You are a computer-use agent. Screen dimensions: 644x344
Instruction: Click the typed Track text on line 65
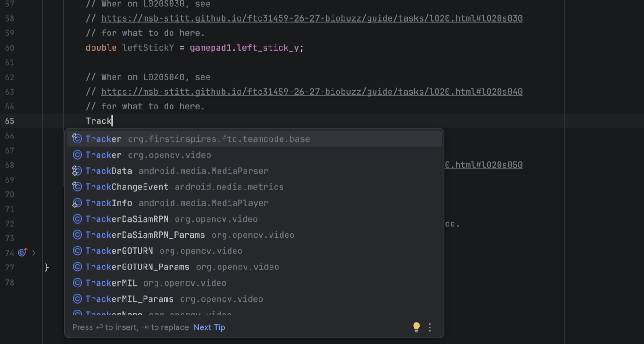click(99, 121)
